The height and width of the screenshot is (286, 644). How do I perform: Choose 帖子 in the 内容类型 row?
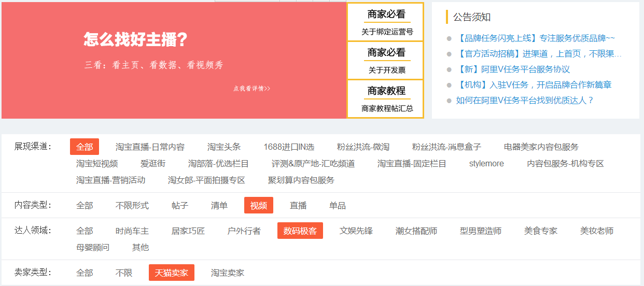click(x=180, y=206)
